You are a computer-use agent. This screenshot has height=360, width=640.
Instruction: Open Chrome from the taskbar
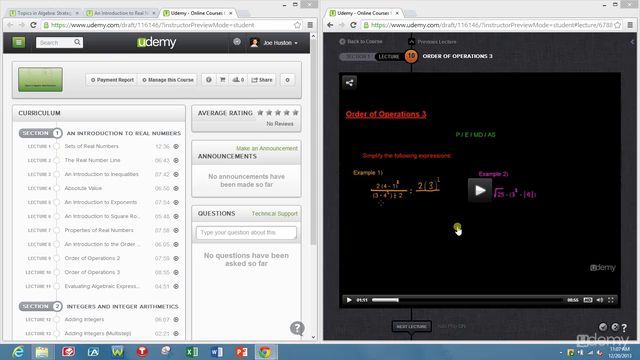click(264, 351)
